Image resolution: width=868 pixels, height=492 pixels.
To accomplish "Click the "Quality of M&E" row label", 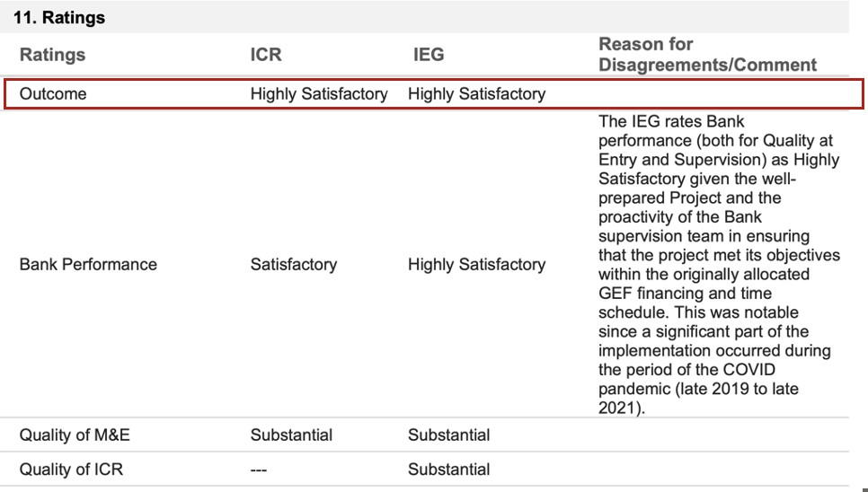I will [76, 435].
